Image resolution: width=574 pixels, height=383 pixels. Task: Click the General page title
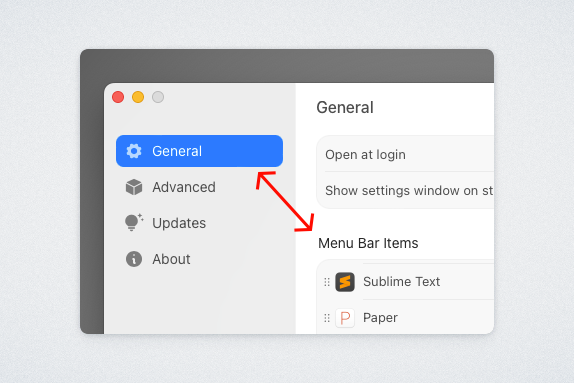pos(345,108)
